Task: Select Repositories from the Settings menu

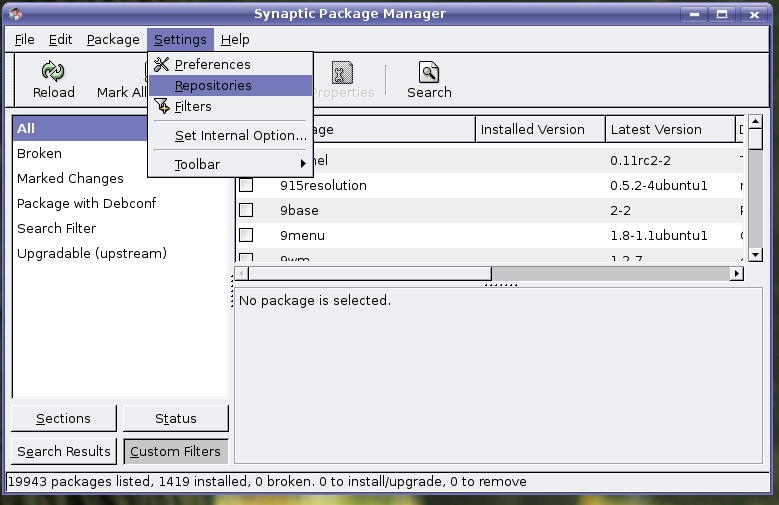Action: pos(213,85)
